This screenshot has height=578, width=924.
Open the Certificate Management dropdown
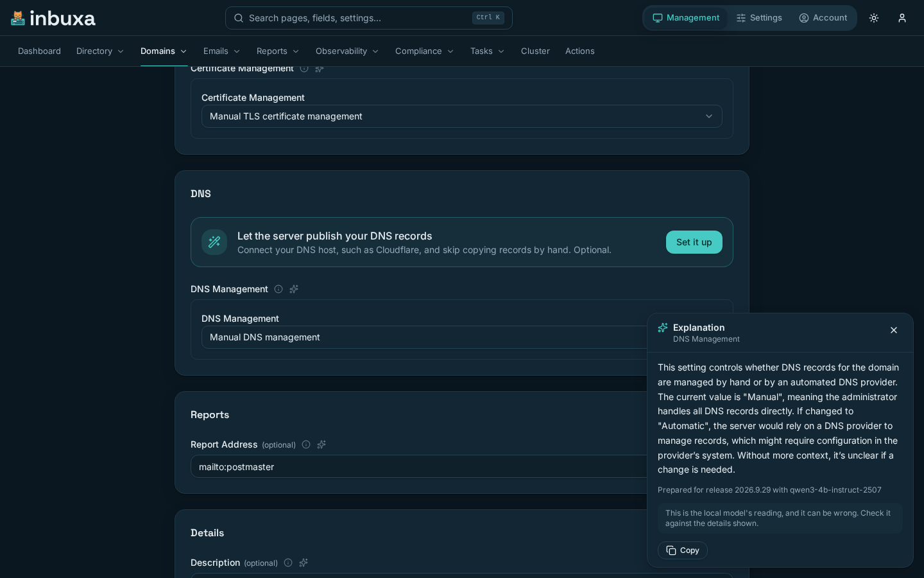click(462, 116)
